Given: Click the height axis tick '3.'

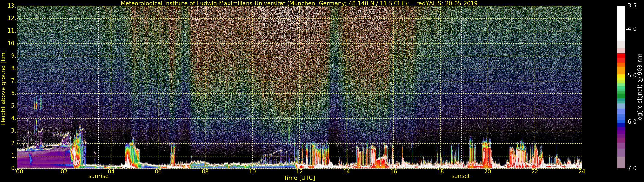Looking at the screenshot, I should click(x=14, y=131).
